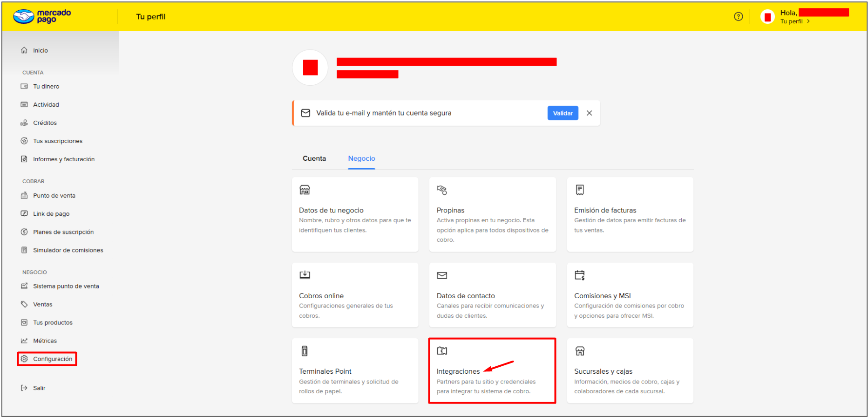Click the Sucursales y cajas shop icon
Image resolution: width=868 pixels, height=418 pixels.
580,351
